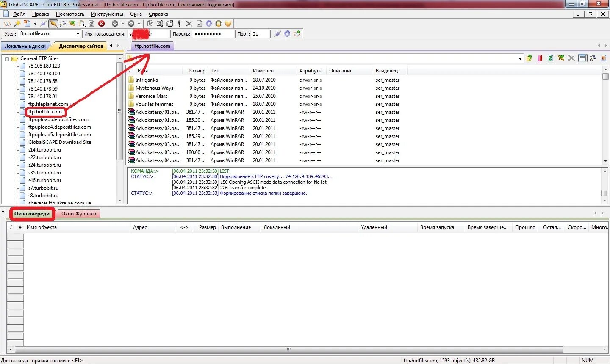
Task: Click the Пароль password field
Action: tap(213, 34)
